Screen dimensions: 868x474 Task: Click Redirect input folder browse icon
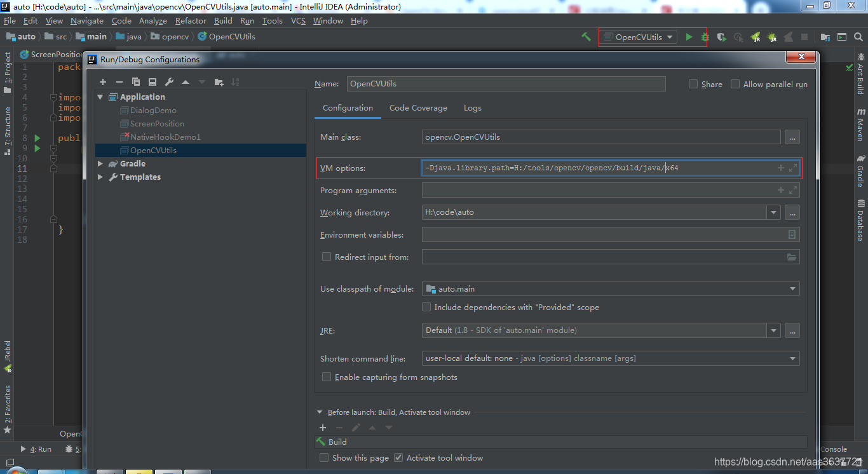click(x=792, y=257)
